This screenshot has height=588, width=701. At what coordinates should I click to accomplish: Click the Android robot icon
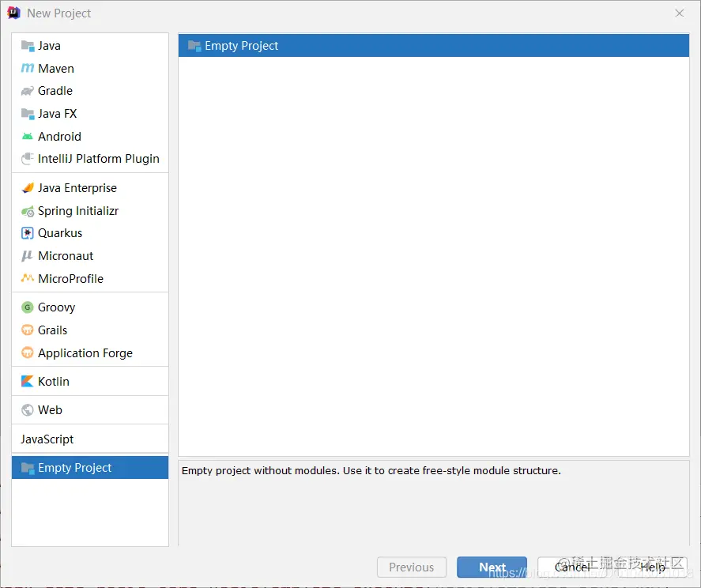tap(28, 137)
